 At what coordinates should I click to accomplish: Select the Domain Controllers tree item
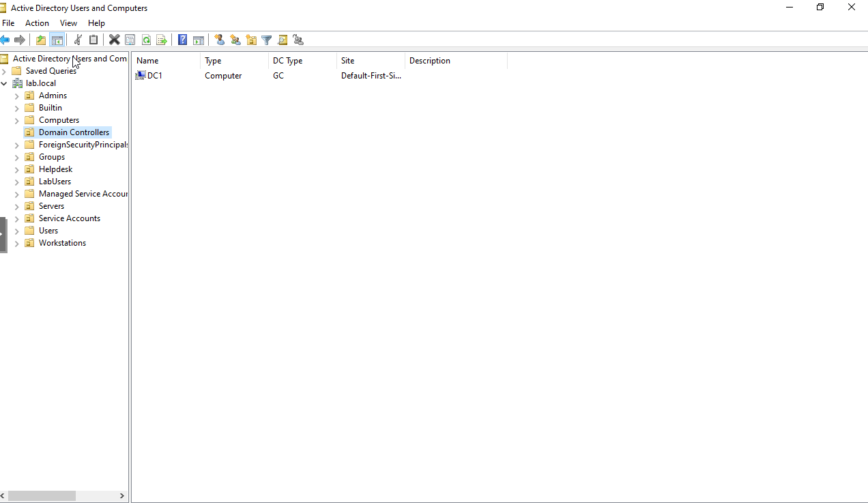pyautogui.click(x=74, y=132)
